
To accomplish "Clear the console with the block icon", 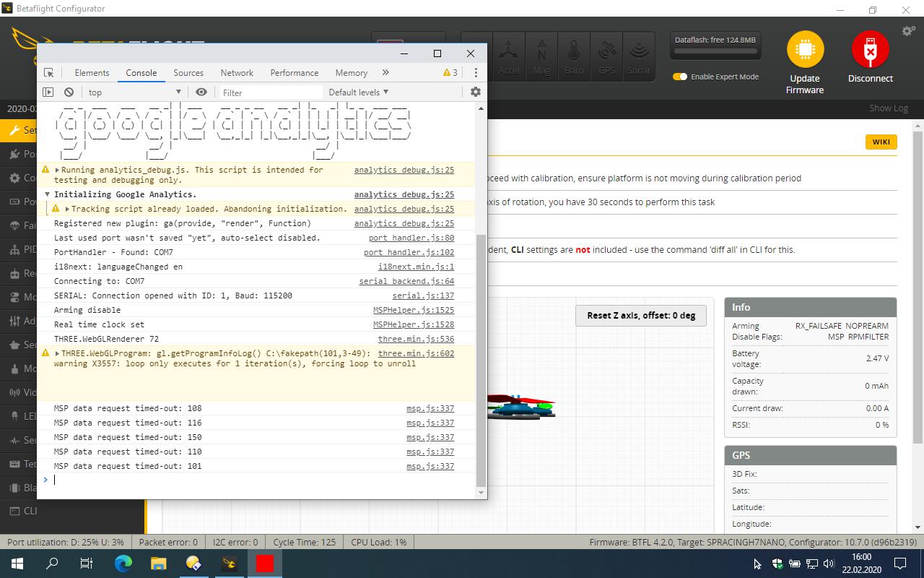I will pos(69,92).
